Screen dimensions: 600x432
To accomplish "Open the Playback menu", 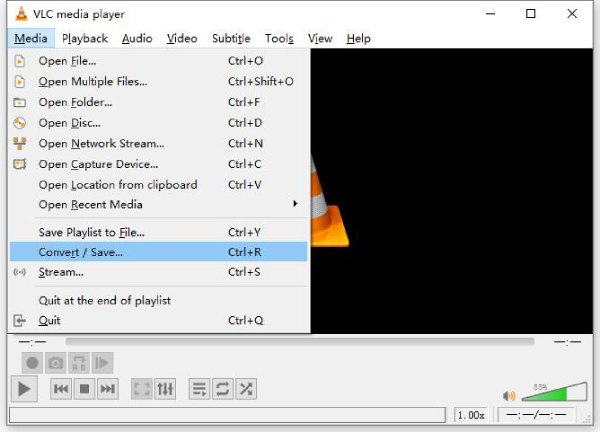I will [85, 38].
